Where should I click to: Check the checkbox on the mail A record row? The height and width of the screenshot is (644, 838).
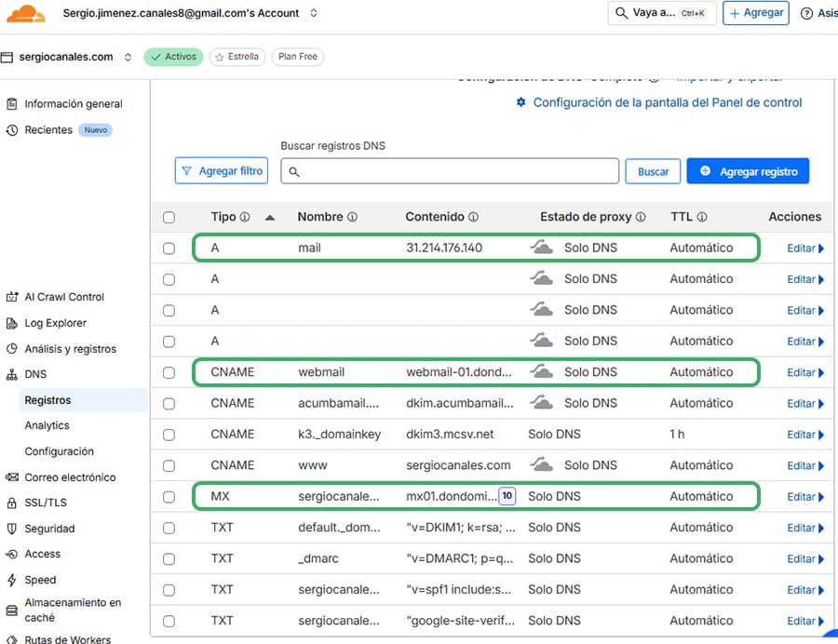tap(169, 248)
